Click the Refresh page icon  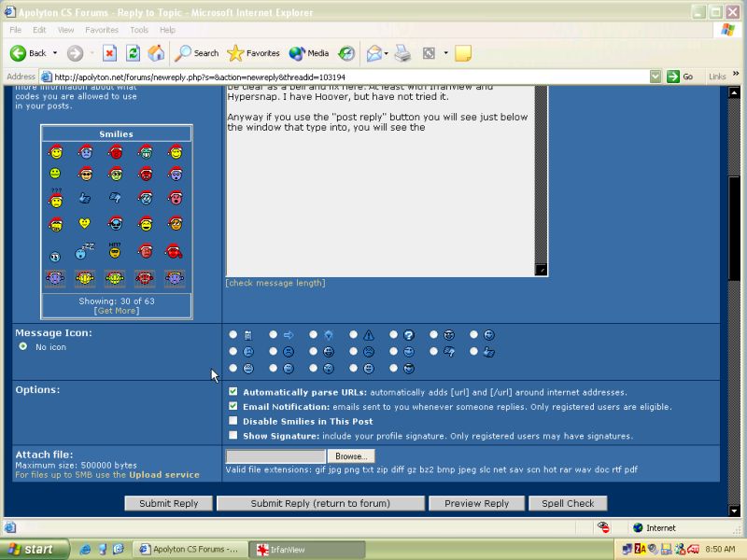click(x=133, y=53)
